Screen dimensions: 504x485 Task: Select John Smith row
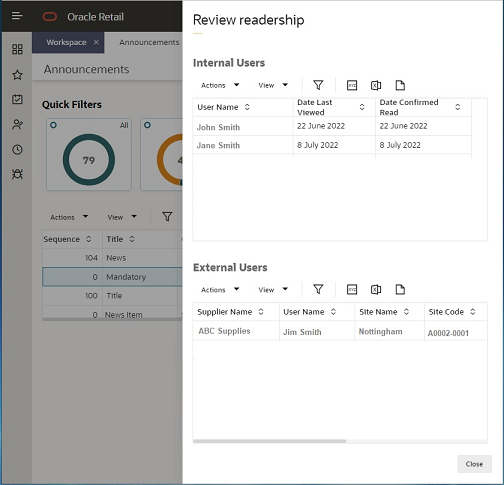pyautogui.click(x=332, y=126)
